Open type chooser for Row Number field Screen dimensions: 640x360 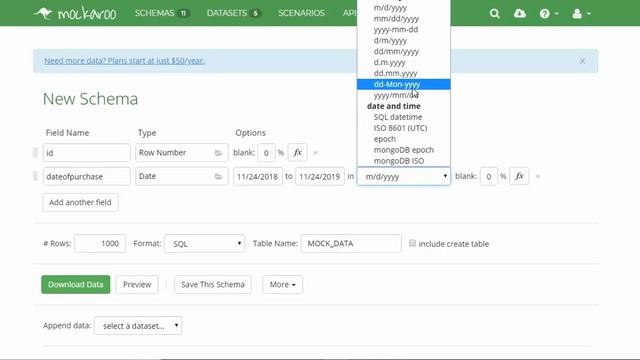point(218,153)
